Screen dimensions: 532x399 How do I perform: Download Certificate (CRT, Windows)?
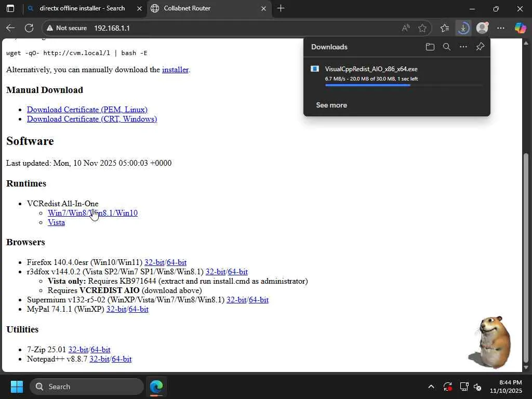coord(92,119)
